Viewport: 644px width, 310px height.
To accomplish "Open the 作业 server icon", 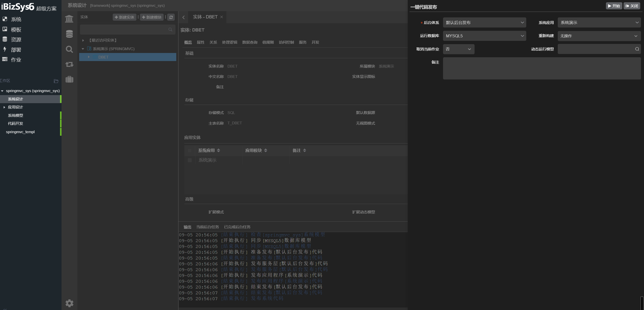I will (x=5, y=59).
